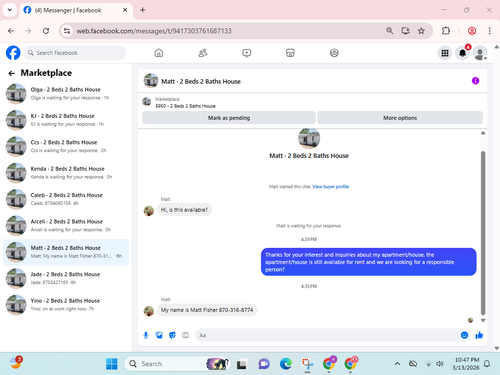Image resolution: width=500 pixels, height=375 pixels.
Task: Click More options button
Action: 400,118
